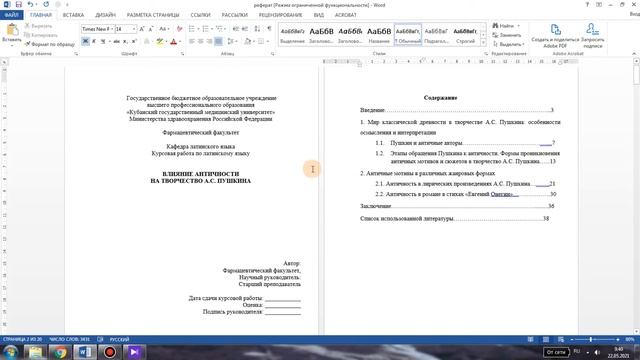Undo last action in Quick Access toolbar
The width and height of the screenshot is (640, 360).
point(30,4)
